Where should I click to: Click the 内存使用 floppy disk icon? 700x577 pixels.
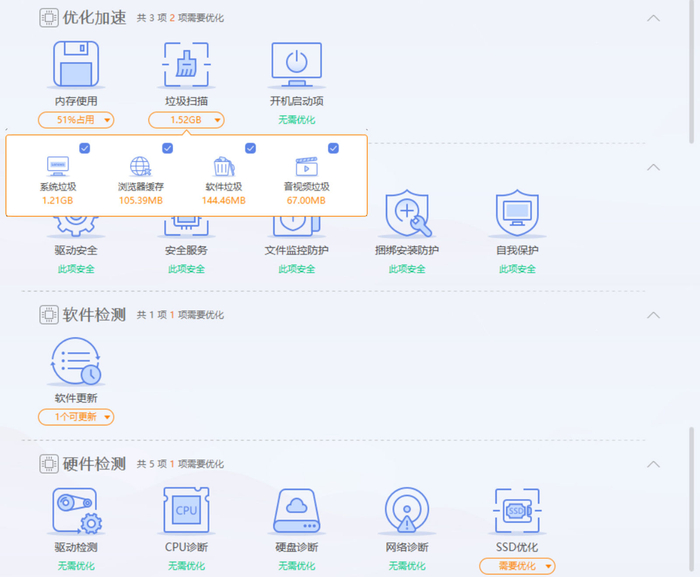(77, 65)
